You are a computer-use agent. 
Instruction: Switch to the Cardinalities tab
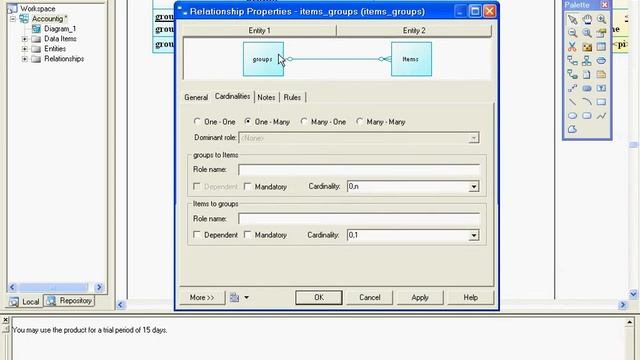[x=232, y=96]
